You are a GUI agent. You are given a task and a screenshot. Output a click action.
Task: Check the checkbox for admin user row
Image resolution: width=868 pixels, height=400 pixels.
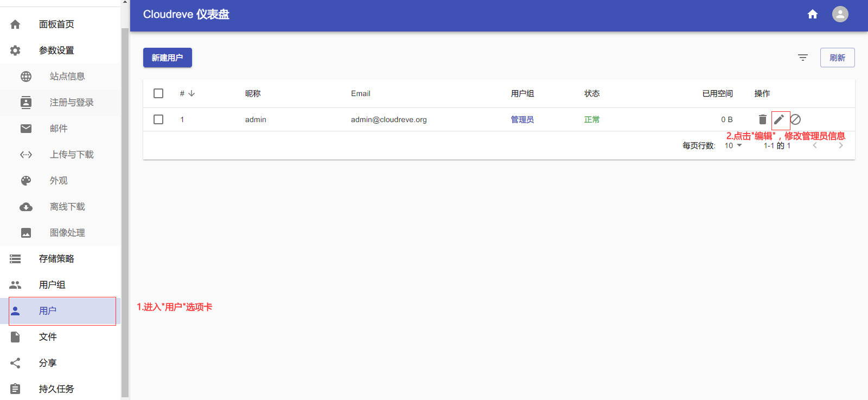coord(158,119)
